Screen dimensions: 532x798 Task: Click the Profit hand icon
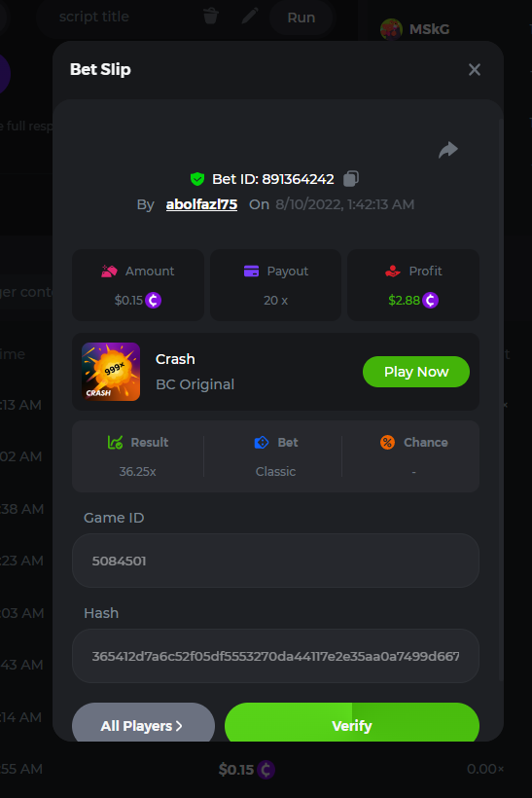coord(393,272)
